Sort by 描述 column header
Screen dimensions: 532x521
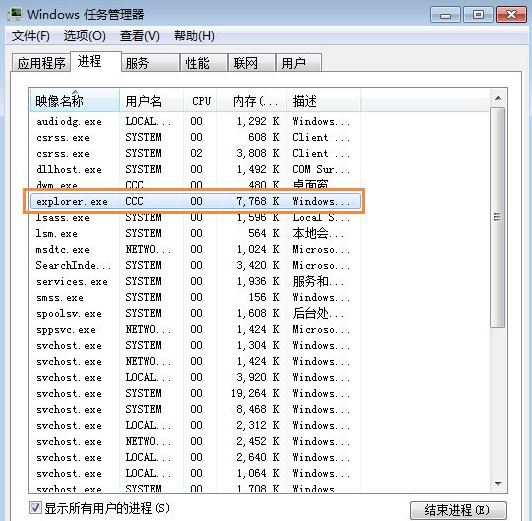[324, 101]
